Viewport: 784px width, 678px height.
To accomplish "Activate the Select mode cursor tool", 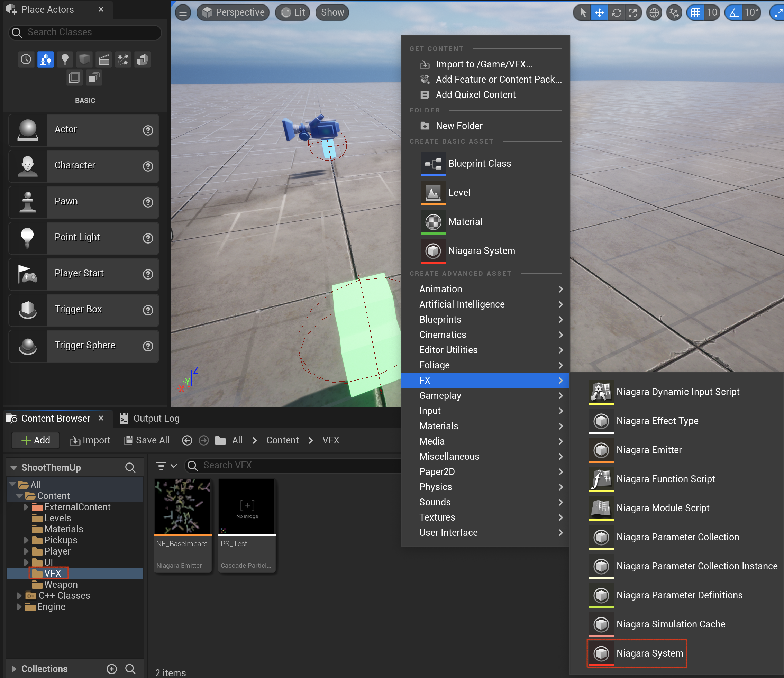I will (583, 13).
